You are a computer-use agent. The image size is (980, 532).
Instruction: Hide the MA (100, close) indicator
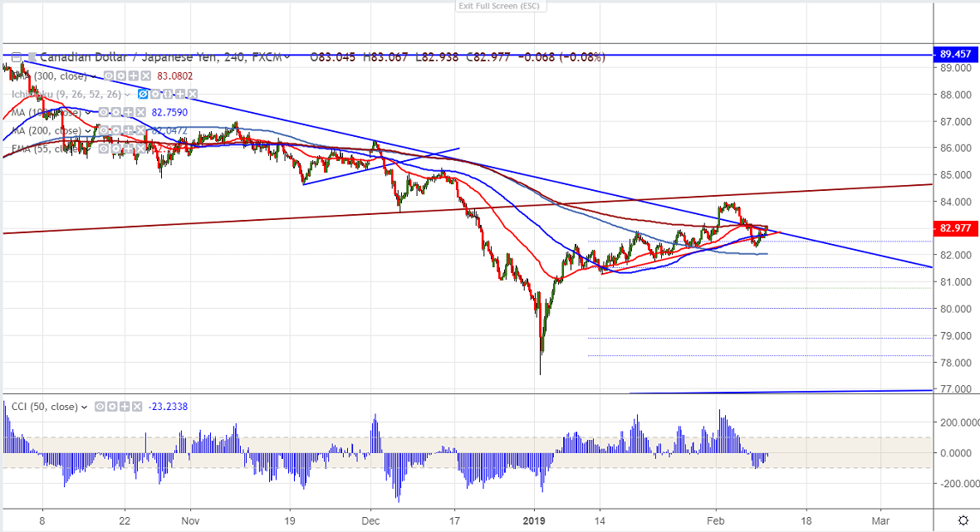[x=104, y=112]
